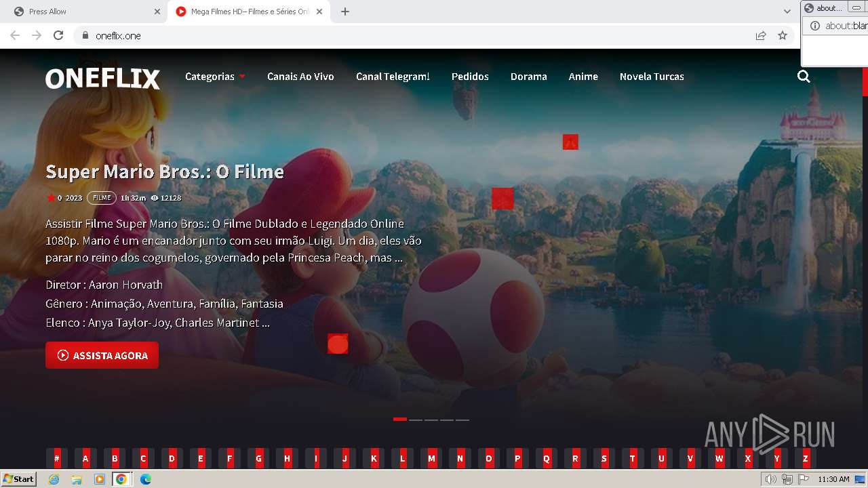Filter titles by letter C
The width and height of the screenshot is (868, 488).
pyautogui.click(x=143, y=458)
